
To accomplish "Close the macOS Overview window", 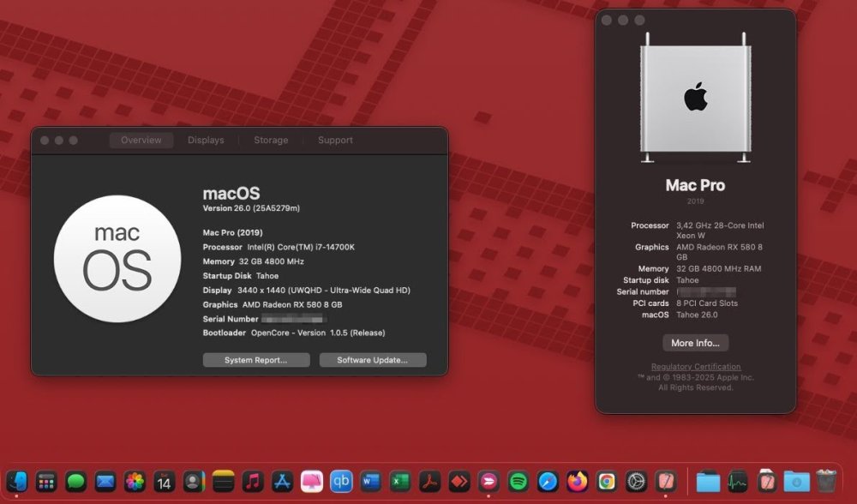I will click(x=45, y=141).
